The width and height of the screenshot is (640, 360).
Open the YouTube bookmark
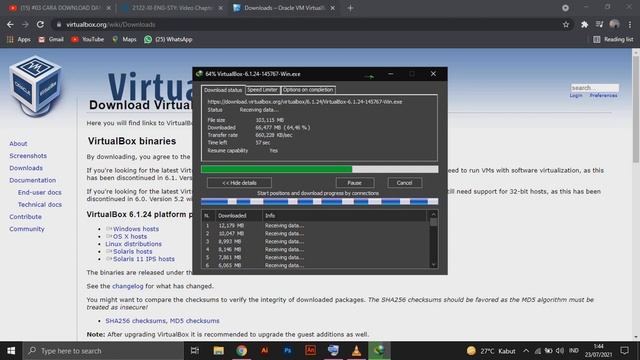click(87, 40)
